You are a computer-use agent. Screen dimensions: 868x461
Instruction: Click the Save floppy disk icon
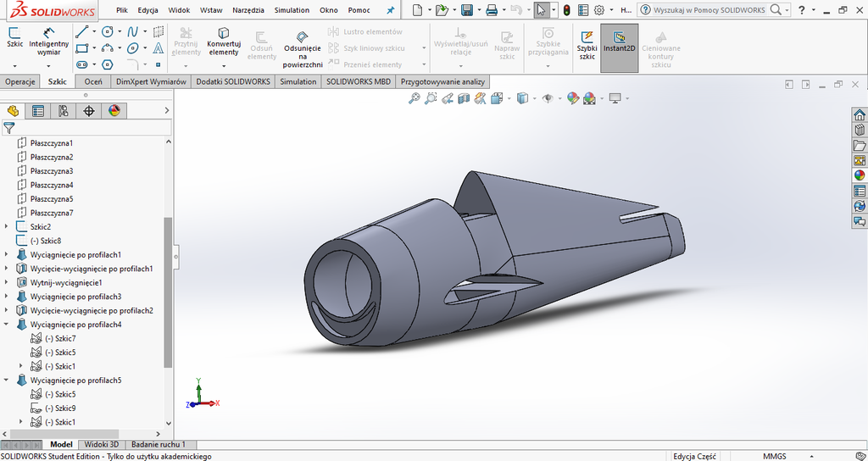tap(466, 10)
